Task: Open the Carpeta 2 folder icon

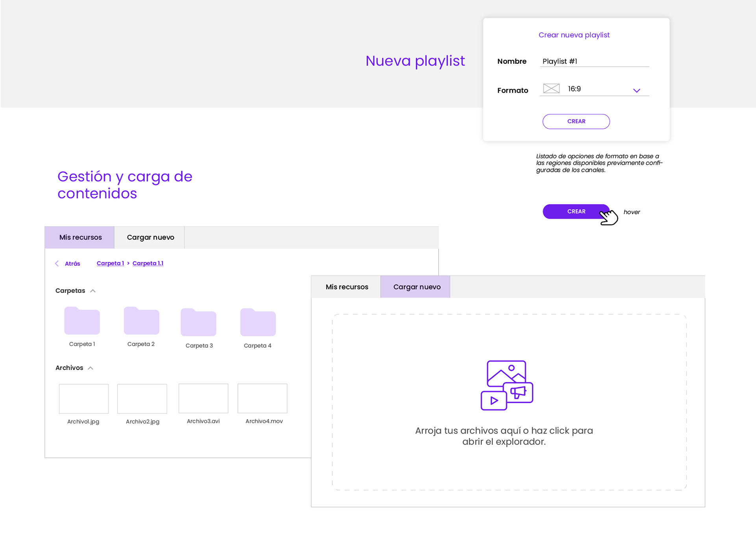Action: pos(141,321)
